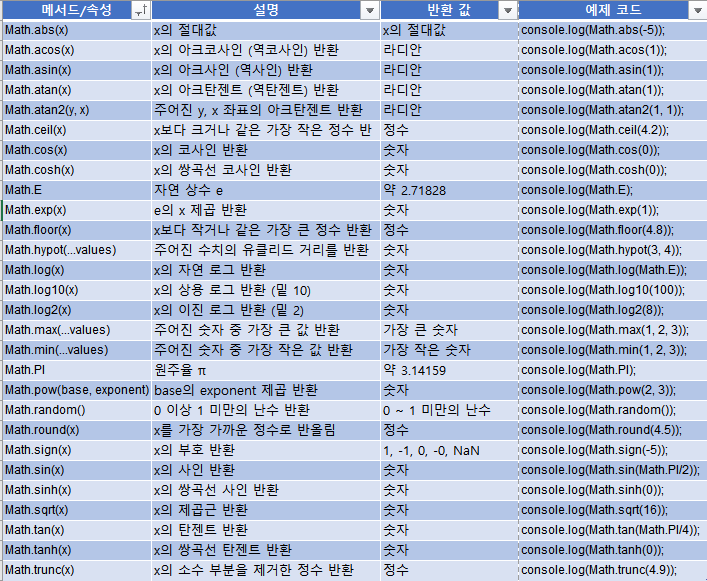
Task: Select the Math.cosh(x) cell
Action: pyautogui.click(x=77, y=170)
